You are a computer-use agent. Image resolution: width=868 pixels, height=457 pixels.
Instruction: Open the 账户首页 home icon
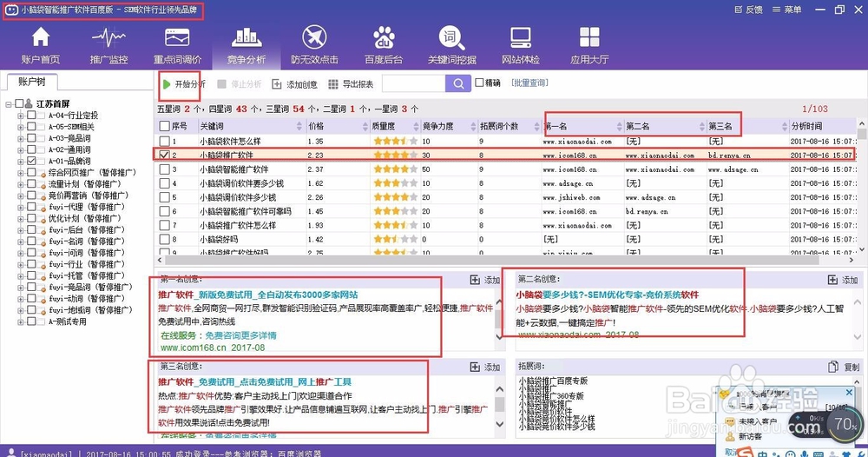pos(41,38)
